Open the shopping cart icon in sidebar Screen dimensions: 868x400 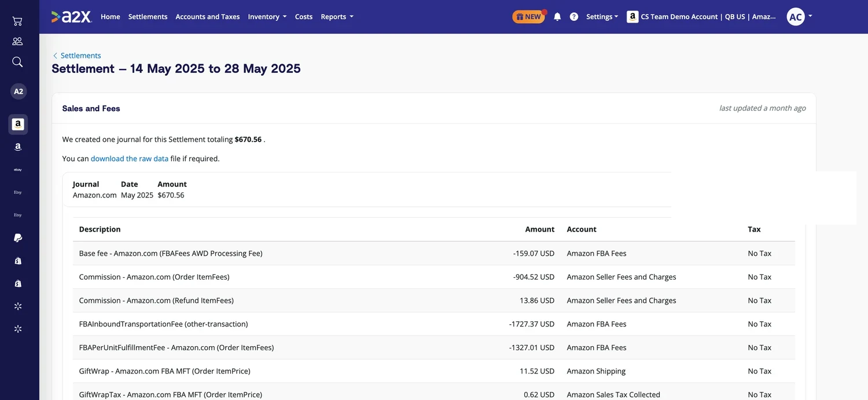click(x=17, y=21)
